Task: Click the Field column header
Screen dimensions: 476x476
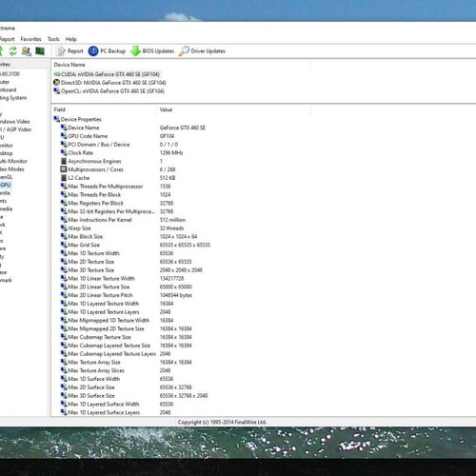Action: tap(59, 109)
